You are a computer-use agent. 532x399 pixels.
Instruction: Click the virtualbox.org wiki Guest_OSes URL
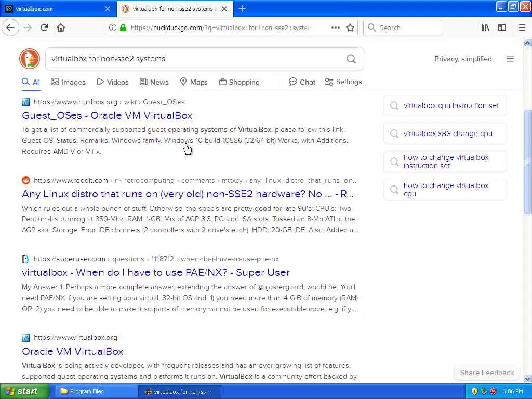point(109,102)
